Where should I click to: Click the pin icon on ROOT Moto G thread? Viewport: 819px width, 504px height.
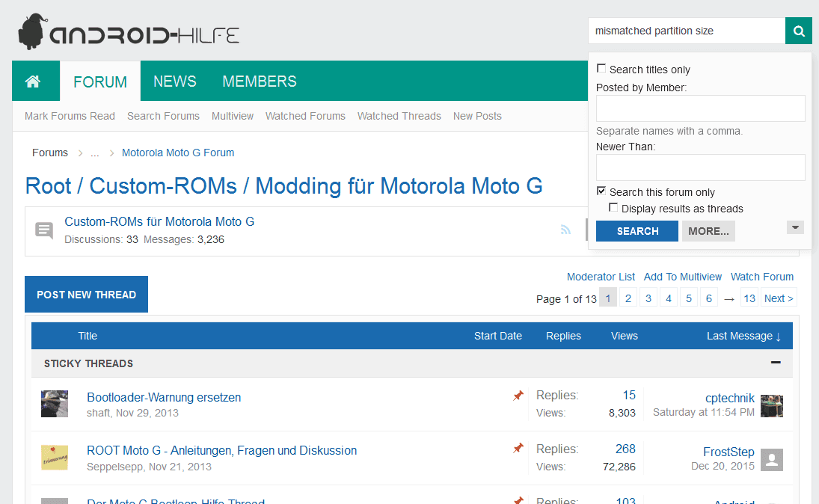click(x=518, y=448)
